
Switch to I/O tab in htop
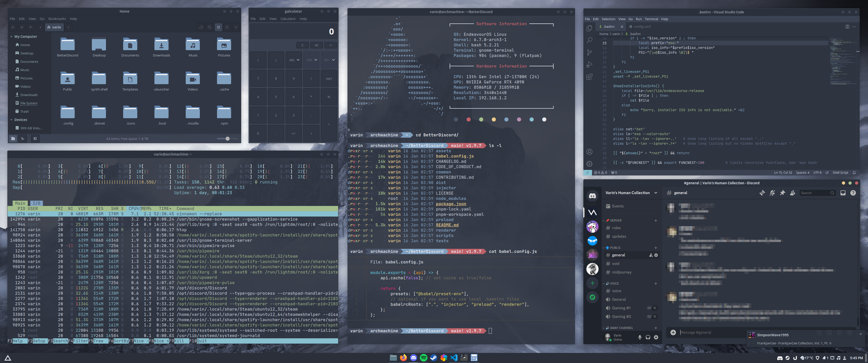click(x=36, y=203)
